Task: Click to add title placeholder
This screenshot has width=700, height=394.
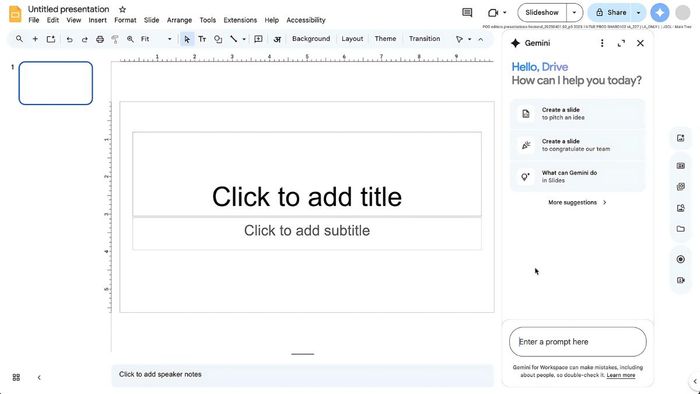Action: (x=307, y=174)
